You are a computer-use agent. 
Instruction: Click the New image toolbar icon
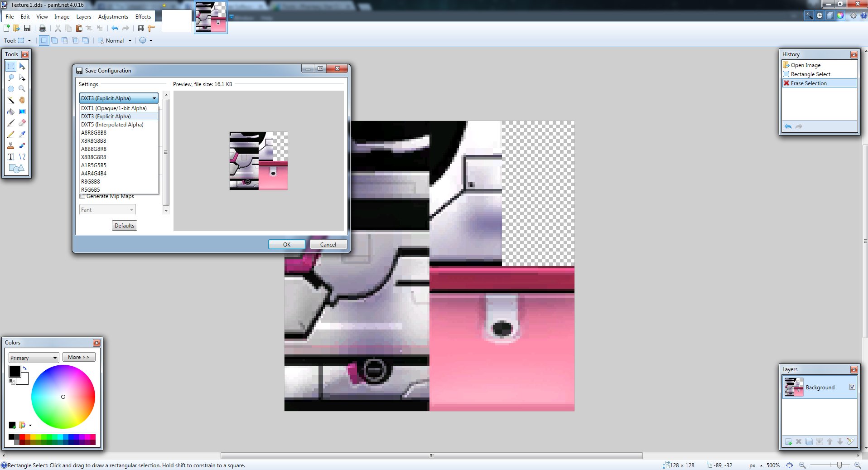(7, 28)
